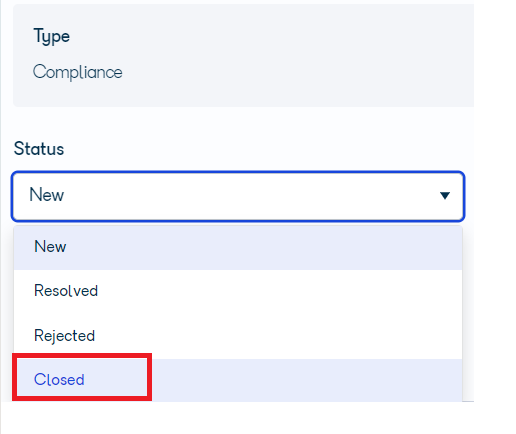Click the Rejected row above Closed

click(x=238, y=336)
